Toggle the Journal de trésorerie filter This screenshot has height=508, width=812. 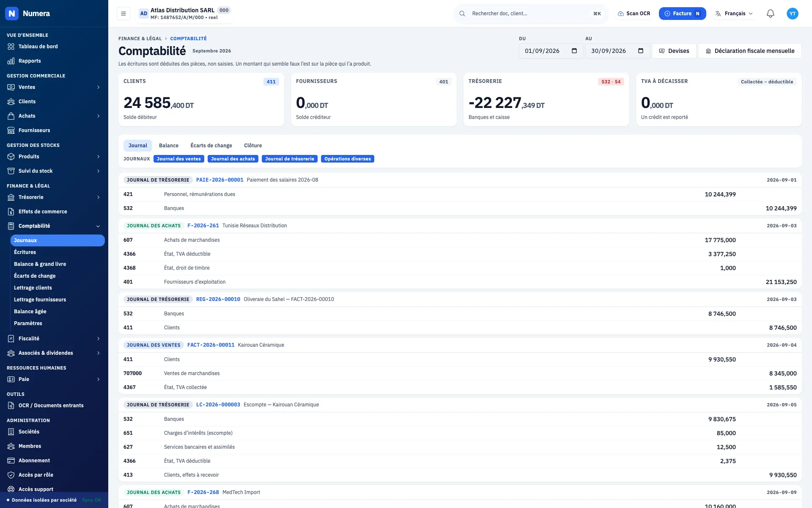tap(290, 159)
